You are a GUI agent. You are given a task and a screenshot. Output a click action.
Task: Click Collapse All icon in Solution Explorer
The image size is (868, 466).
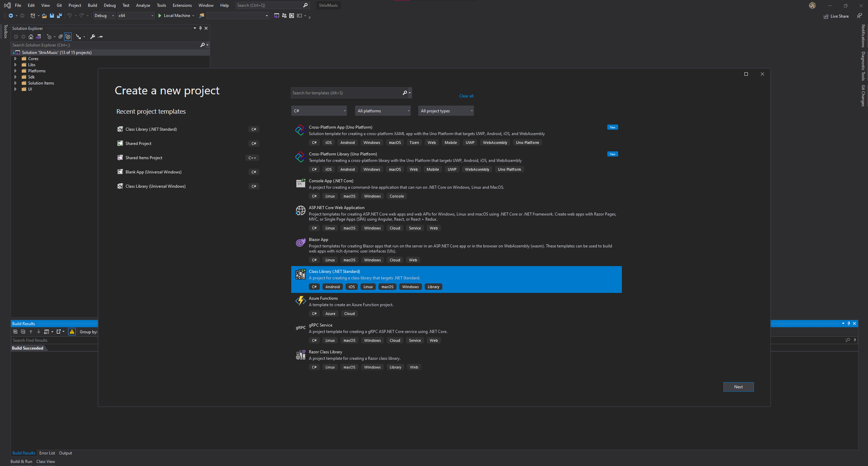pyautogui.click(x=60, y=37)
